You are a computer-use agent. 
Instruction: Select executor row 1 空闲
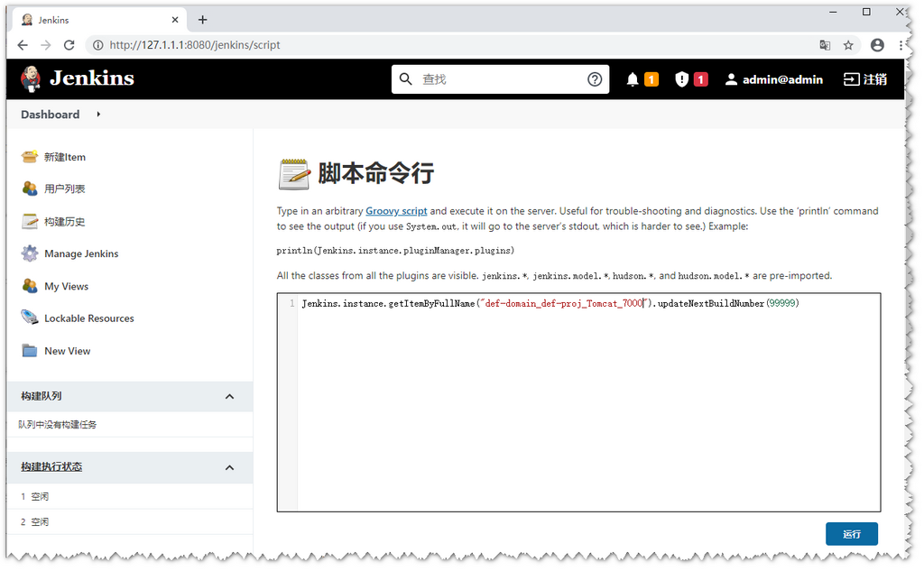pos(130,497)
